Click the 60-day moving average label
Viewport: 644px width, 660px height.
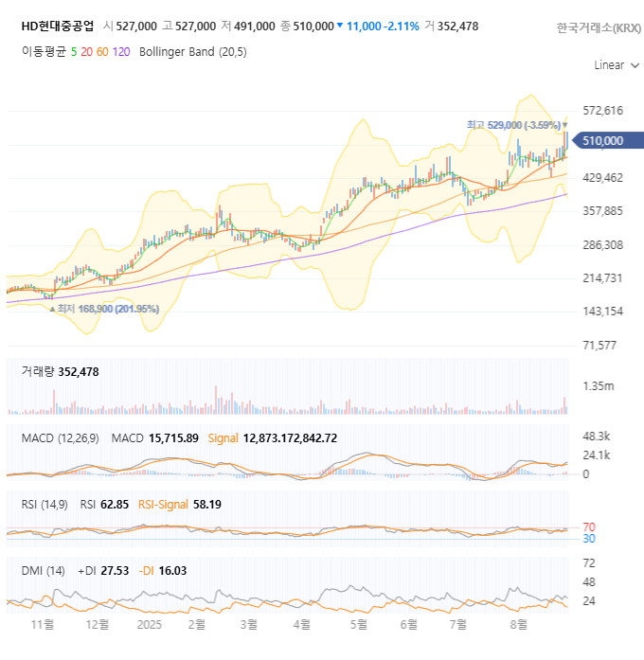click(x=102, y=52)
